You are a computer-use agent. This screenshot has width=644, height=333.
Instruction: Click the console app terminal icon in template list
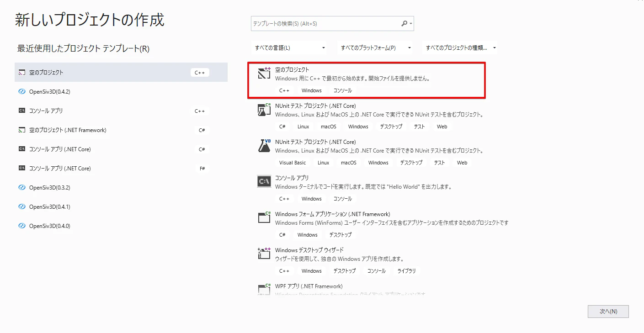[264, 181]
